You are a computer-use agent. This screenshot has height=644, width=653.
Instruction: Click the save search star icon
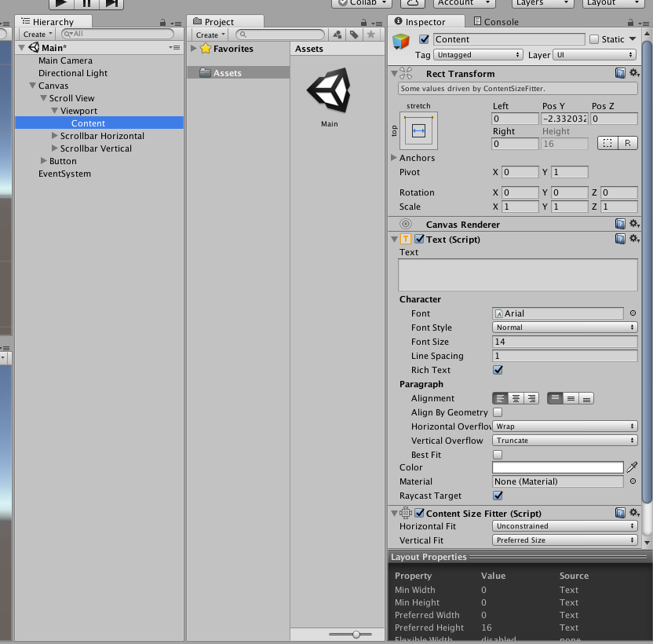pos(370,35)
